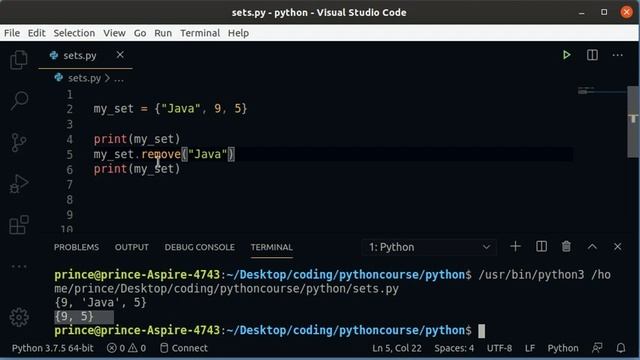This screenshot has width=640, height=360.
Task: Open terminal selector dropdown 1: Python
Action: click(429, 247)
